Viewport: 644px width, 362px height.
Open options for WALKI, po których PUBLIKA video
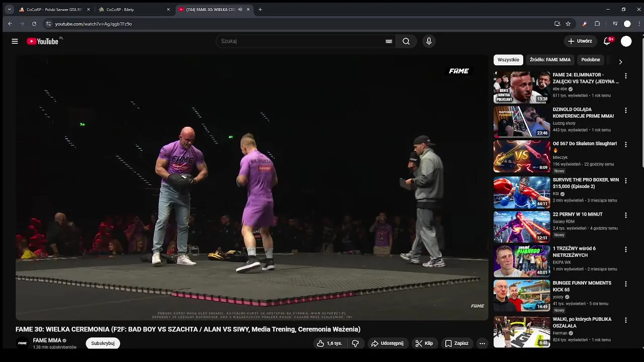(626, 320)
